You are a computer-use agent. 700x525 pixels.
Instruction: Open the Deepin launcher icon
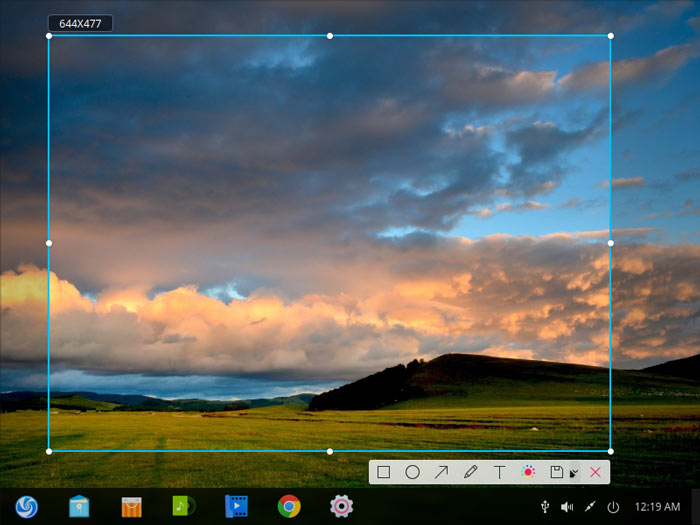click(27, 507)
